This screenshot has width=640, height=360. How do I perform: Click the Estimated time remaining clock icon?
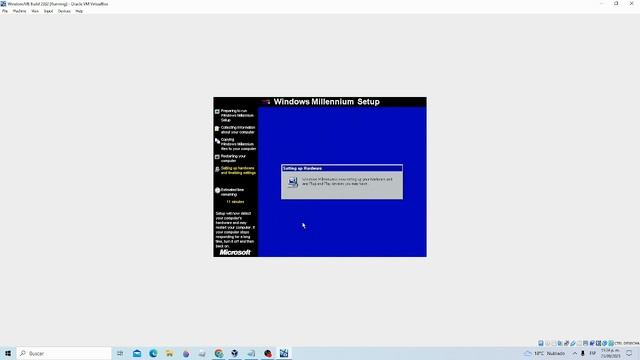(x=218, y=190)
